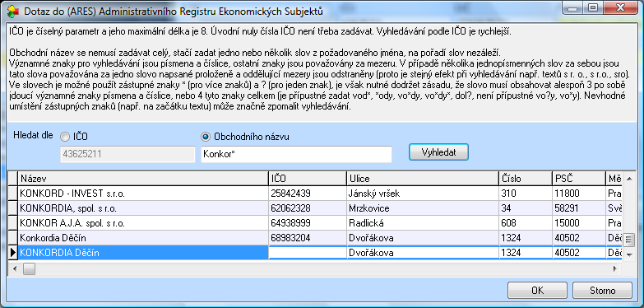644x308 pixels.
Task: Click postal code cell 58291
Action: [x=579, y=208]
